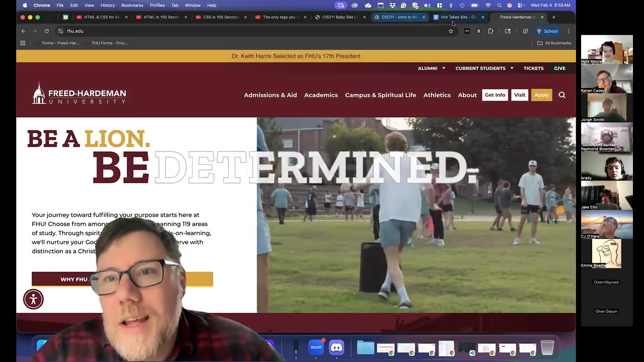The width and height of the screenshot is (644, 362).
Task: Bookmark this page with the star icon
Action: coord(451,31)
